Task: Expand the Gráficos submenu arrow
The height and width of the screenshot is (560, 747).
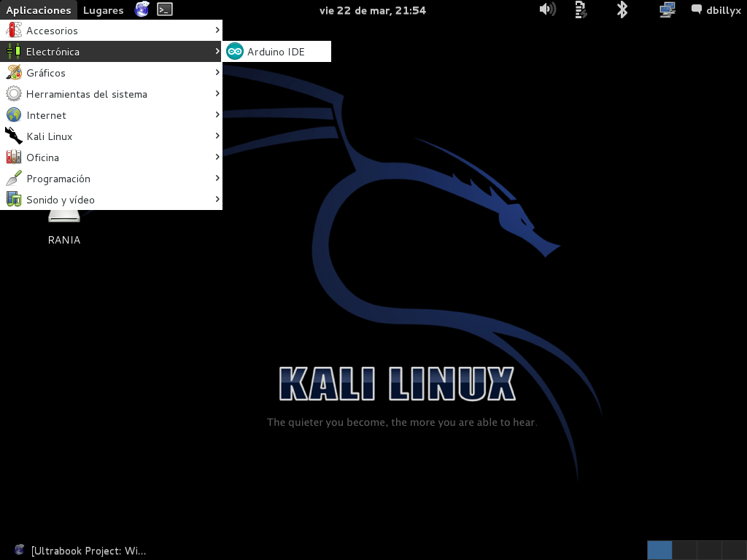Action: coord(217,72)
